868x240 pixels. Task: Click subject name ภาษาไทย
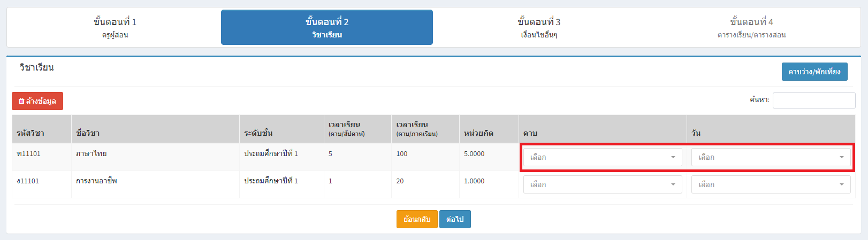point(92,154)
